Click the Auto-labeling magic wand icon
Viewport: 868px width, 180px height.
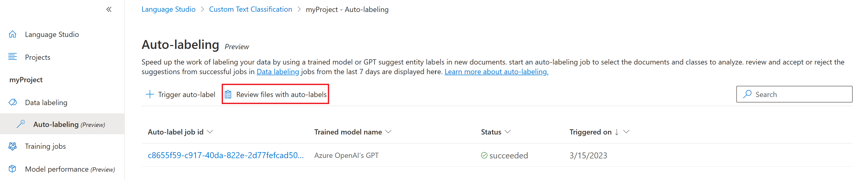pyautogui.click(x=21, y=124)
